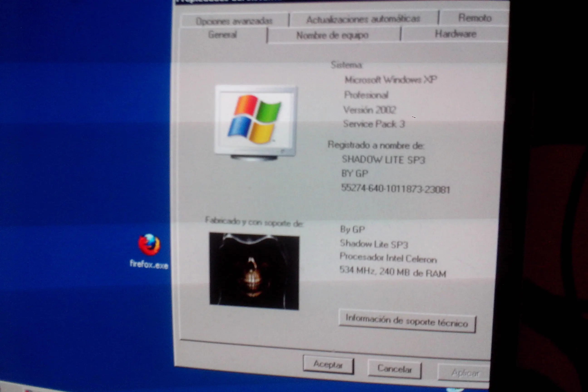The image size is (588, 392).
Task: Select the Remoto tab
Action: click(475, 18)
